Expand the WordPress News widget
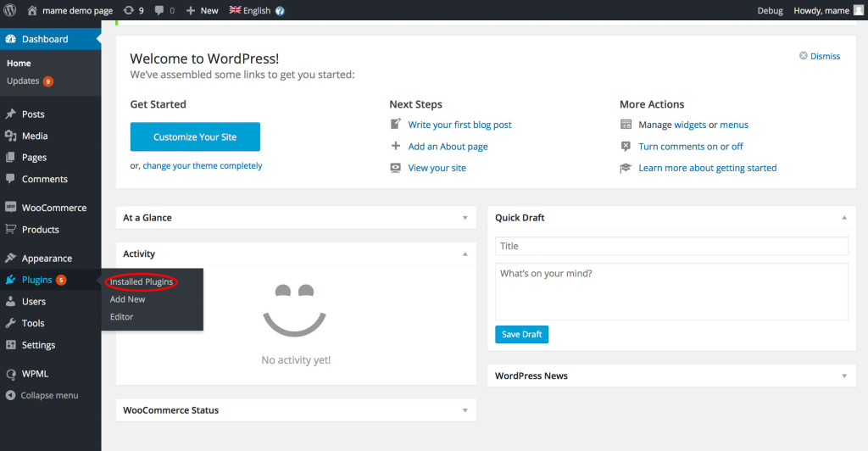 (x=844, y=376)
